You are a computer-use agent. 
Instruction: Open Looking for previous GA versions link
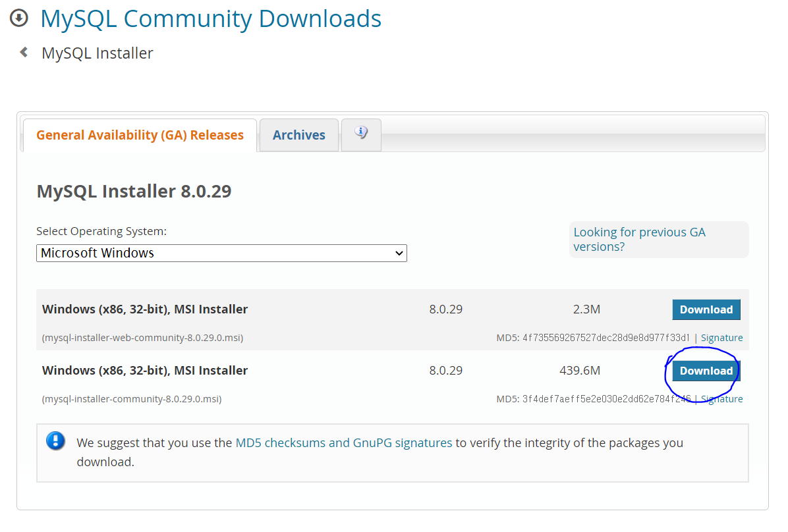(x=639, y=239)
